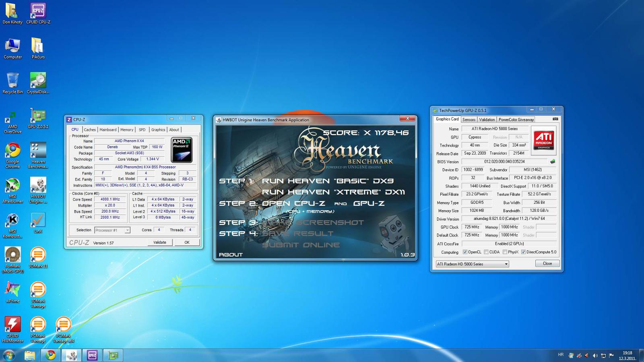Launch the 3DMark Vantage shortcut
The image size is (644, 362).
(x=38, y=295)
